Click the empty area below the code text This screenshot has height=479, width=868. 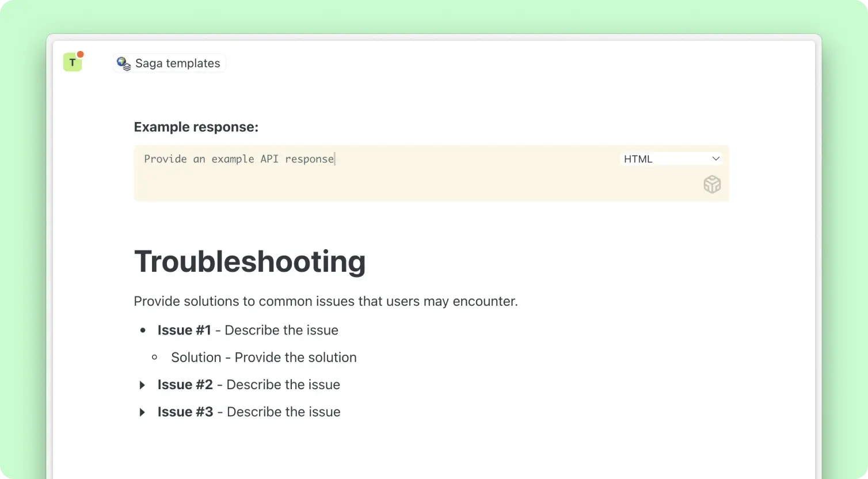(374, 185)
